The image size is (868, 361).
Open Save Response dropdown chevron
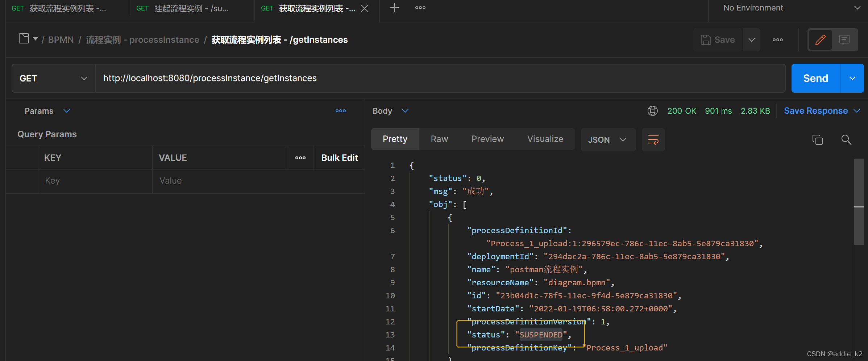[857, 111]
